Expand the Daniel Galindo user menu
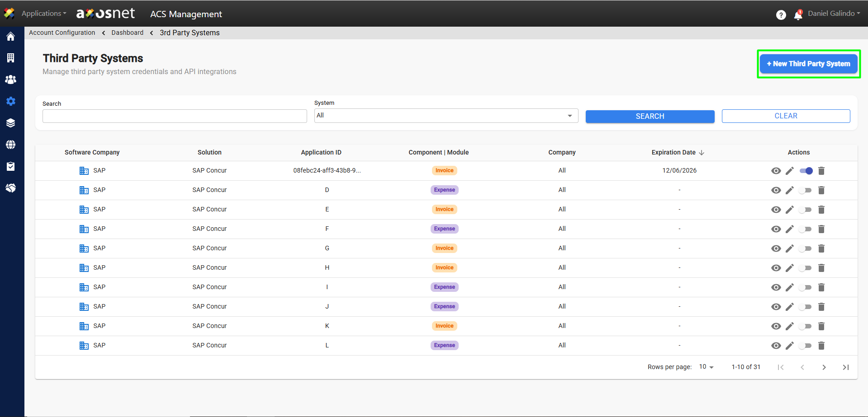Image resolution: width=868 pixels, height=417 pixels. click(834, 14)
